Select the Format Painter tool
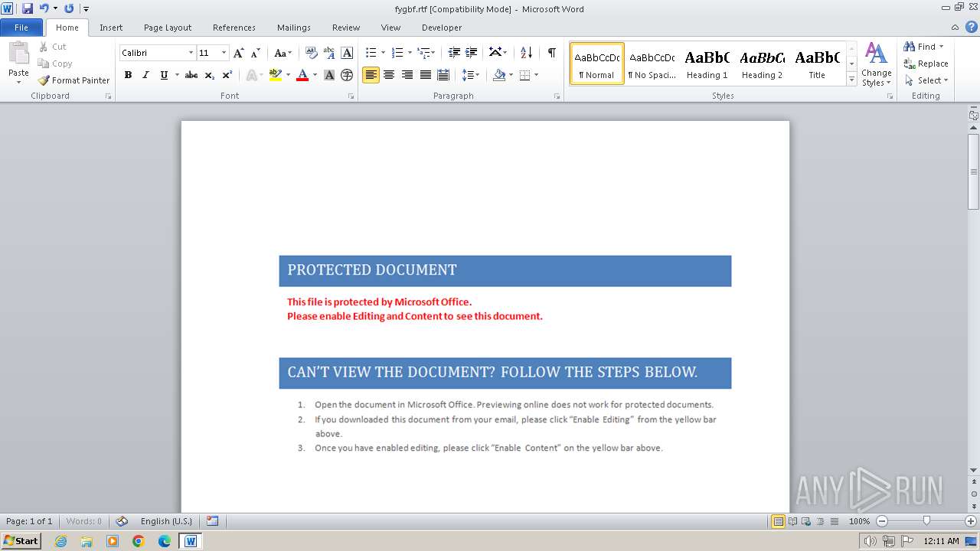This screenshot has width=980, height=551. (73, 80)
